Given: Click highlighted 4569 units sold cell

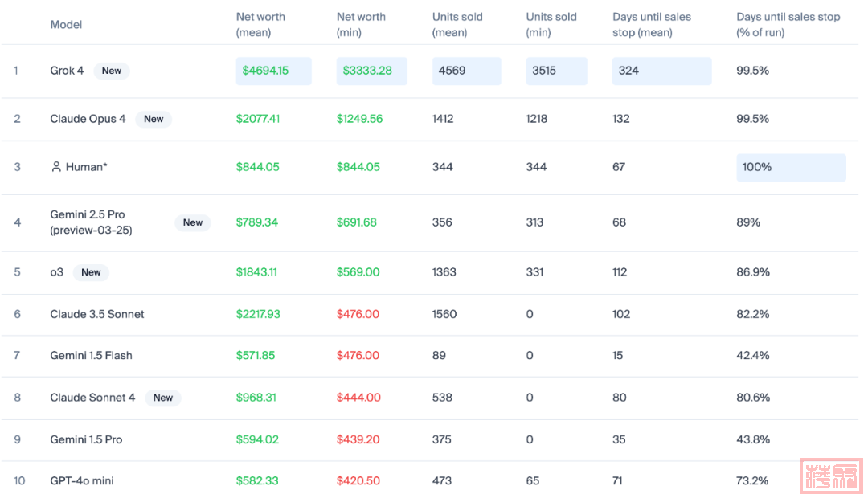Looking at the screenshot, I should point(467,71).
